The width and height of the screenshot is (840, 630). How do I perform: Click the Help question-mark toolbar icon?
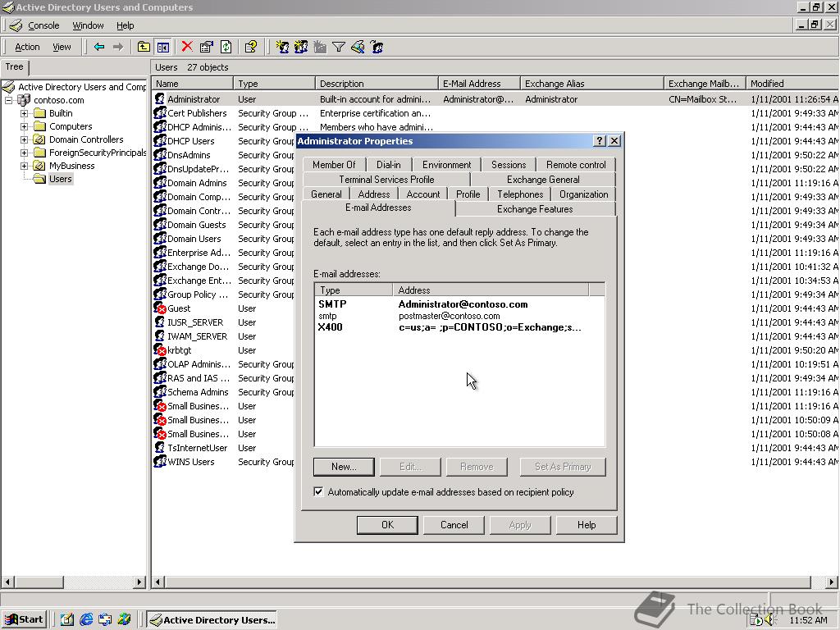coord(251,47)
